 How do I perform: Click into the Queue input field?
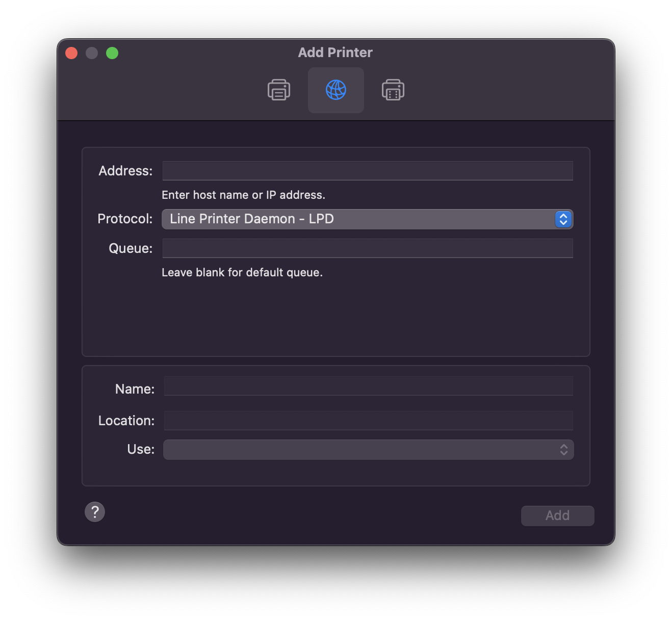click(368, 248)
